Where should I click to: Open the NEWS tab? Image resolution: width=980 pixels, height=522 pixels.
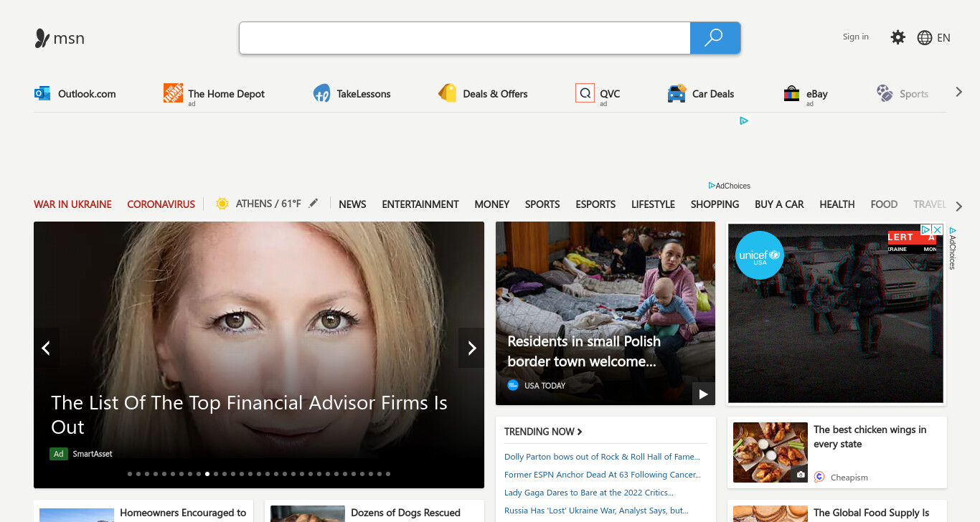[352, 204]
